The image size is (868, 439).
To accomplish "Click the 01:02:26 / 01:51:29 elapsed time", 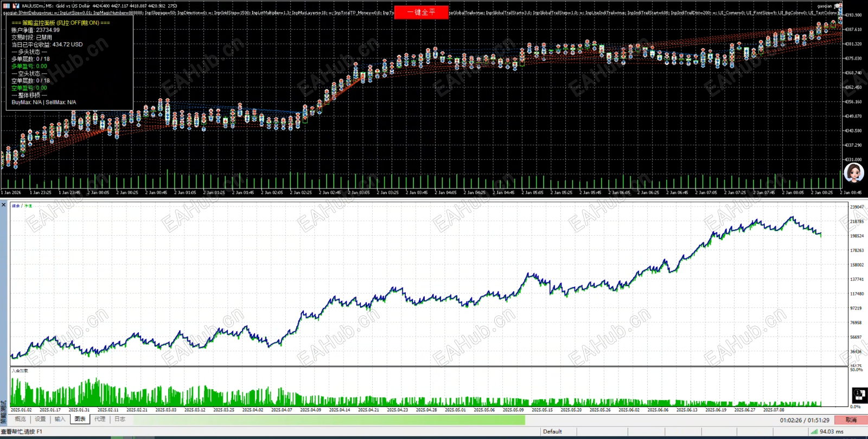I will (x=805, y=420).
